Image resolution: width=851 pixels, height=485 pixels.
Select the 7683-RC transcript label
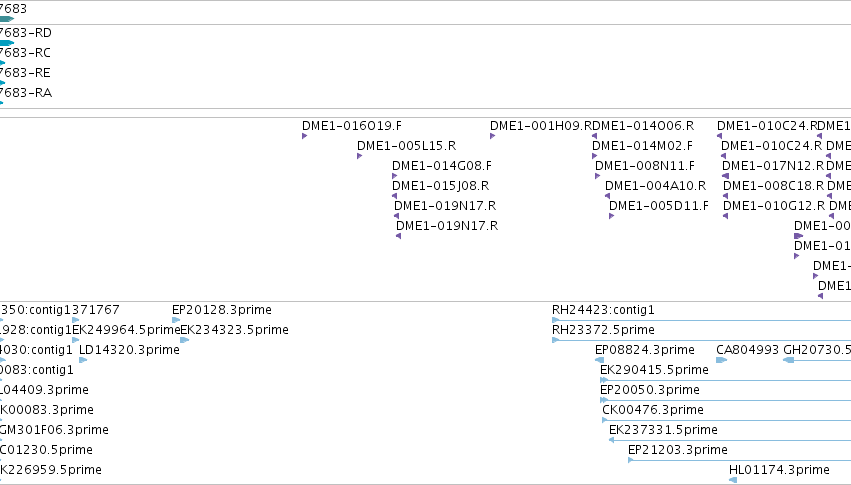[x=25, y=53]
